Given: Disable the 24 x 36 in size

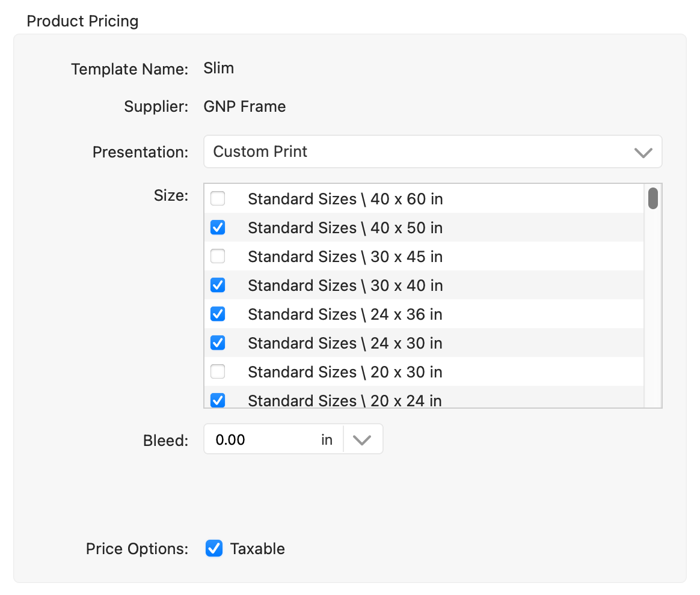Looking at the screenshot, I should click(x=218, y=314).
